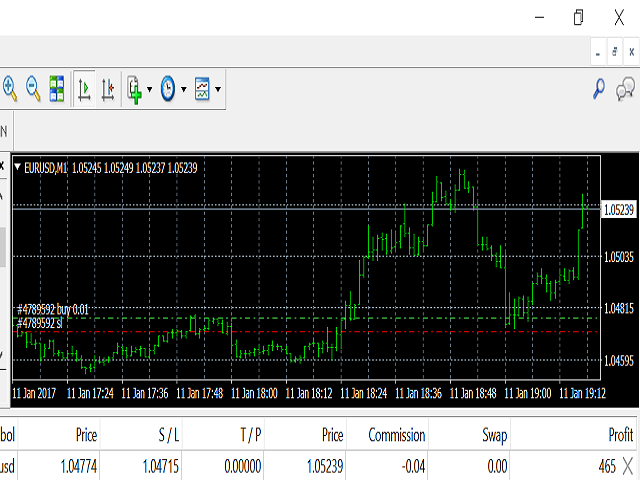Click the #4789592 buy 0.01 order line
The width and height of the screenshot is (640, 480).
[53, 310]
